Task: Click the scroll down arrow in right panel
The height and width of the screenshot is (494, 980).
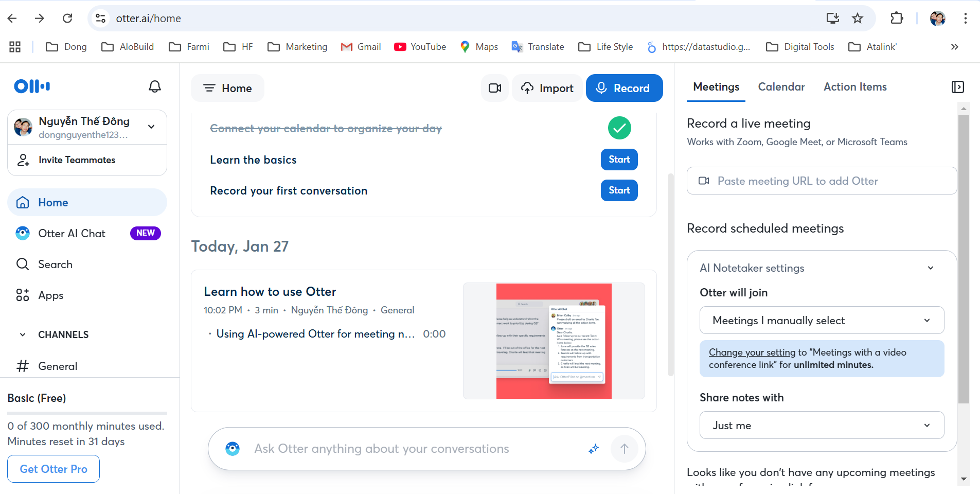Action: coord(964,479)
